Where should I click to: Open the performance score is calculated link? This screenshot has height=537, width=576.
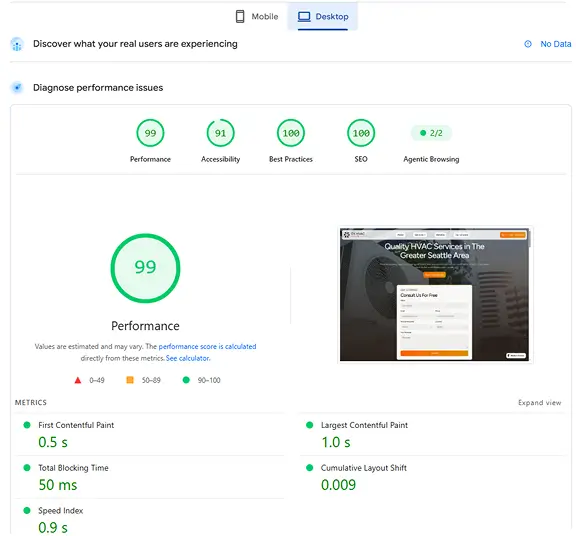pyautogui.click(x=207, y=346)
